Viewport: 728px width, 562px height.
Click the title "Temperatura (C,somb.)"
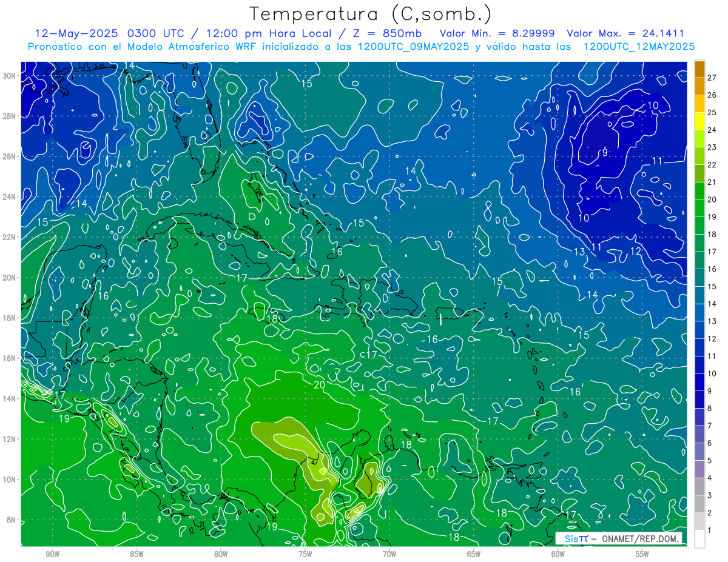pyautogui.click(x=371, y=15)
